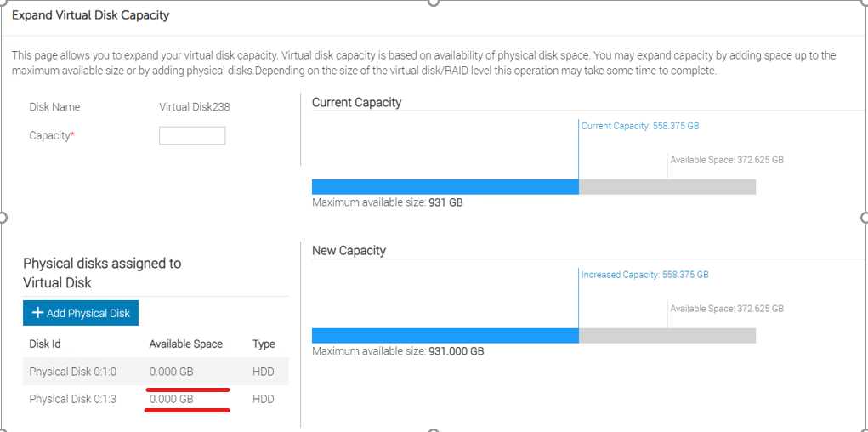The width and height of the screenshot is (868, 432).
Task: Click the Virtual Disk238 disk name
Action: click(195, 107)
